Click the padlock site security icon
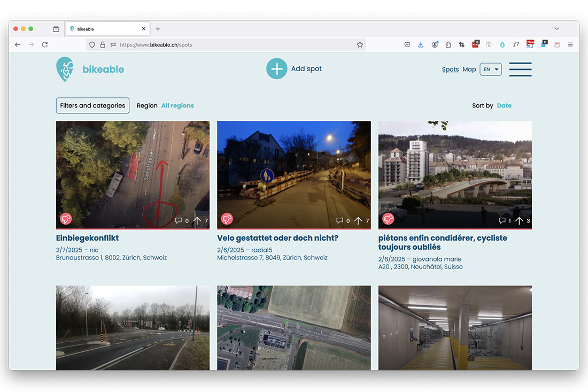 pyautogui.click(x=103, y=44)
